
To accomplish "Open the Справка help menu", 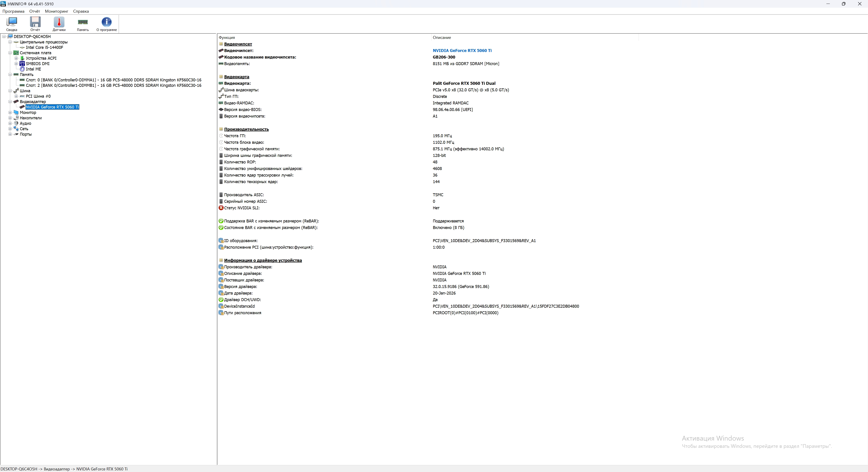I will (81, 11).
